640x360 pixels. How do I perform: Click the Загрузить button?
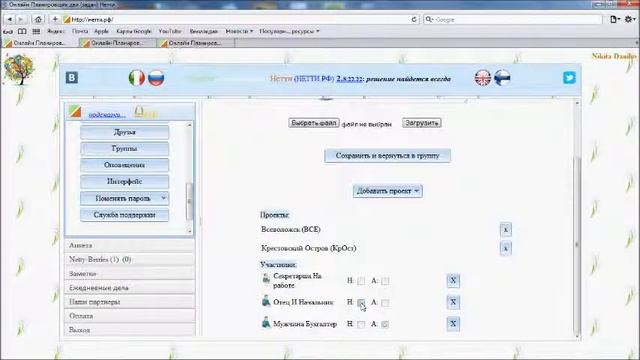click(x=422, y=123)
